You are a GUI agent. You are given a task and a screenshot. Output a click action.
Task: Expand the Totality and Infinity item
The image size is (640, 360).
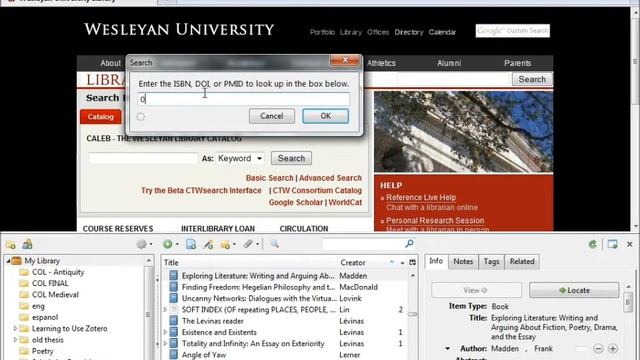click(x=165, y=344)
